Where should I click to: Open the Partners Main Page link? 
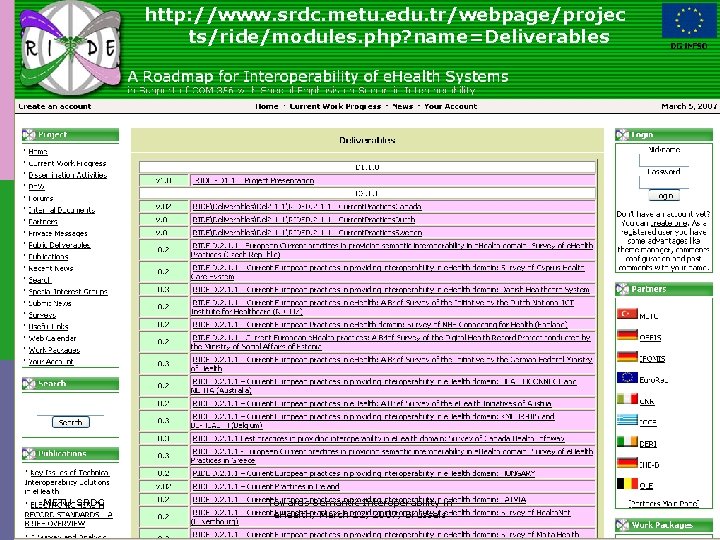[664, 503]
